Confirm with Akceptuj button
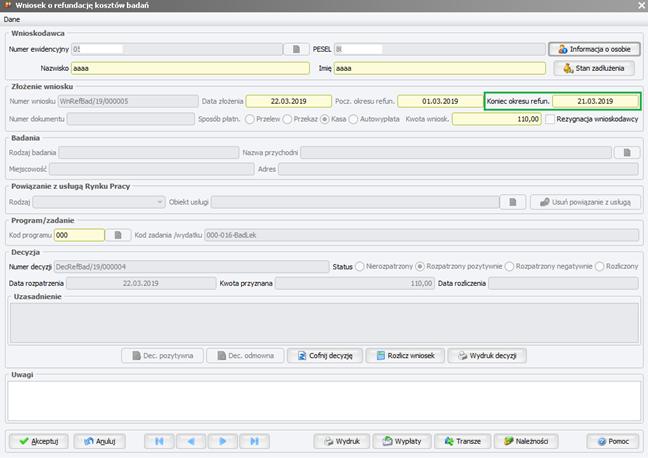648x458 pixels. coord(38,441)
